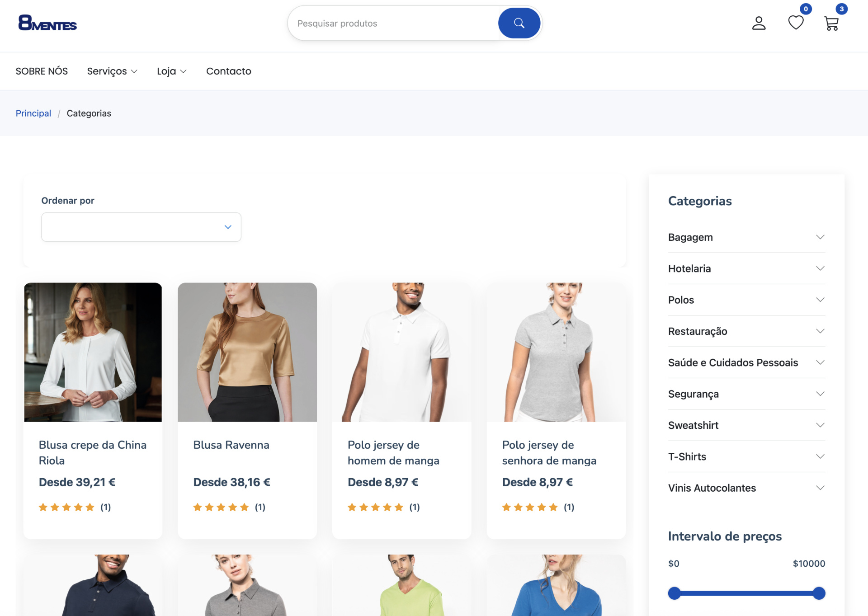Click the minimum price slider handle

pos(674,593)
